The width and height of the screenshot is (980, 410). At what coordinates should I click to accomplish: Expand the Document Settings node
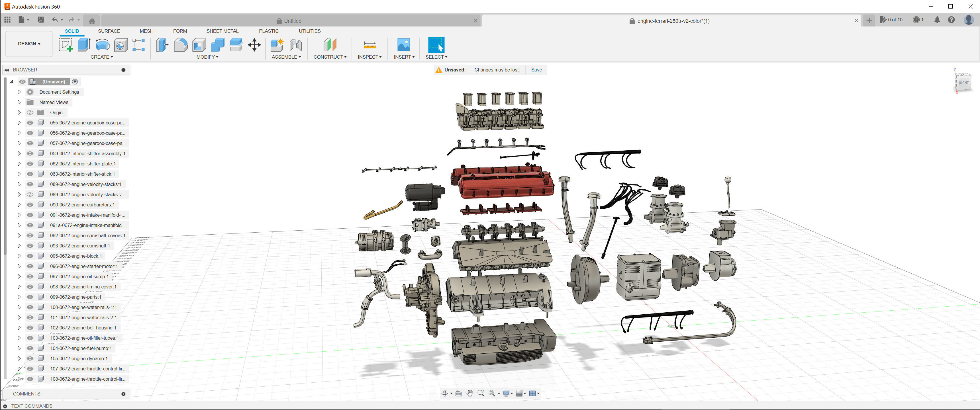(x=19, y=92)
